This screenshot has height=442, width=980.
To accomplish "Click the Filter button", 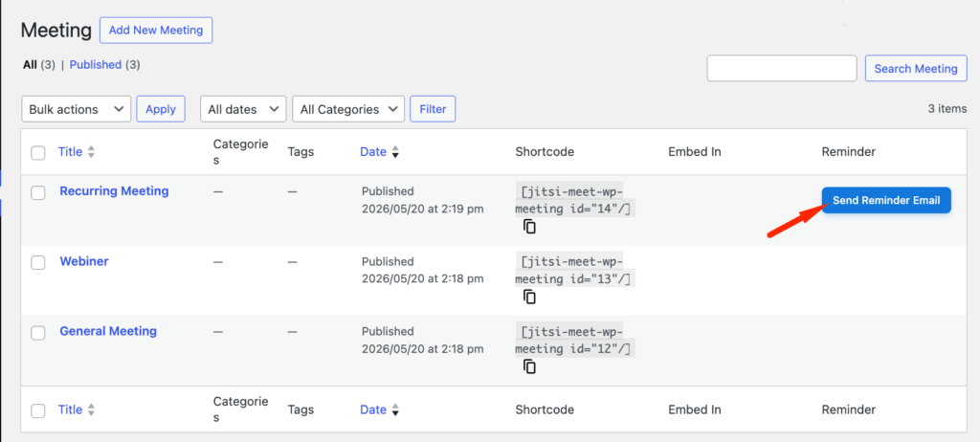I will coord(433,109).
